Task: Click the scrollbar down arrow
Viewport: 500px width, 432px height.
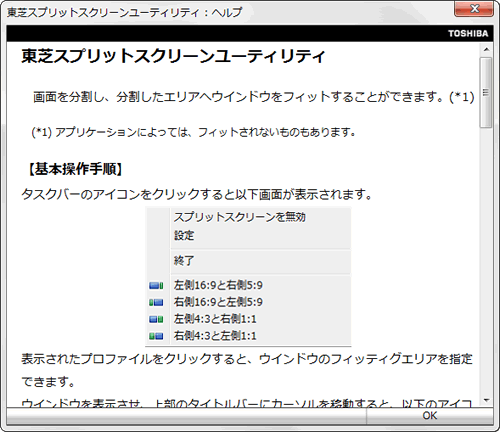Action: click(486, 400)
